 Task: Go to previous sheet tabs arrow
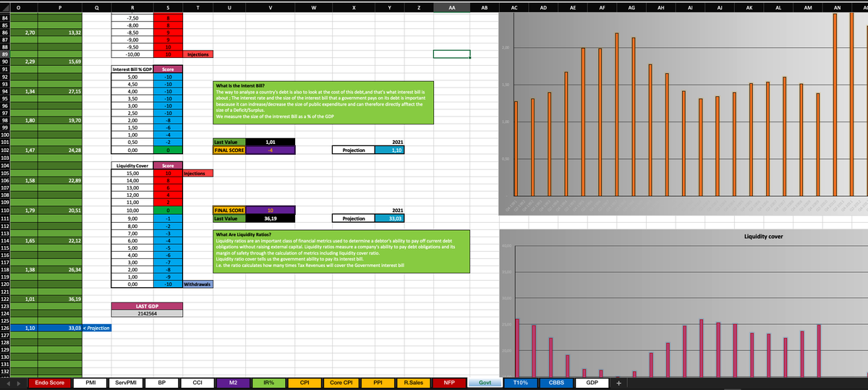[9, 382]
